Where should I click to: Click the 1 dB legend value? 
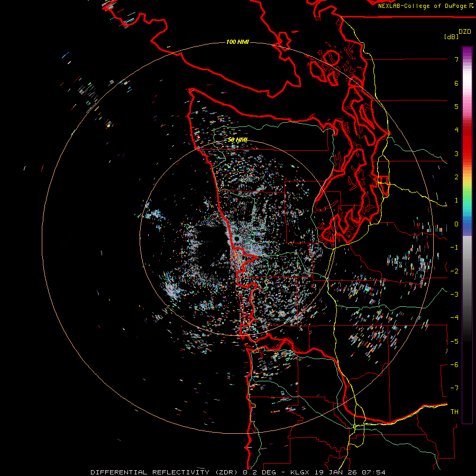(x=456, y=200)
